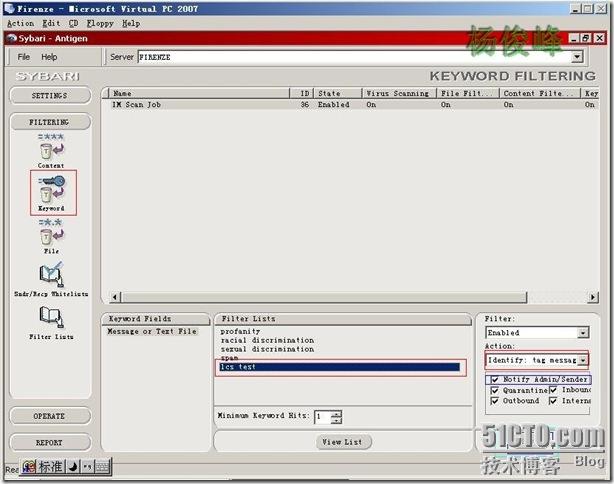Select the IM Scan Job row
The width and height of the screenshot is (614, 484).
(350, 105)
